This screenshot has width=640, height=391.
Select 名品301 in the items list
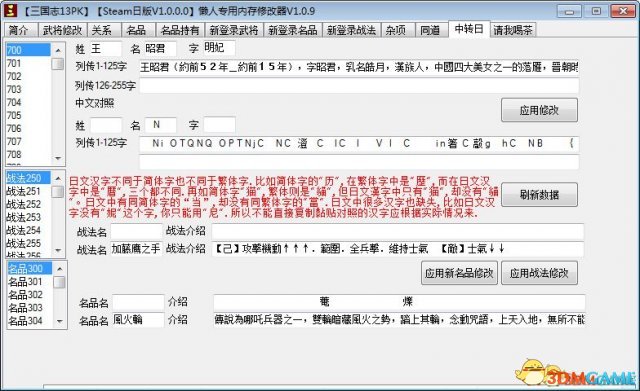(29, 282)
